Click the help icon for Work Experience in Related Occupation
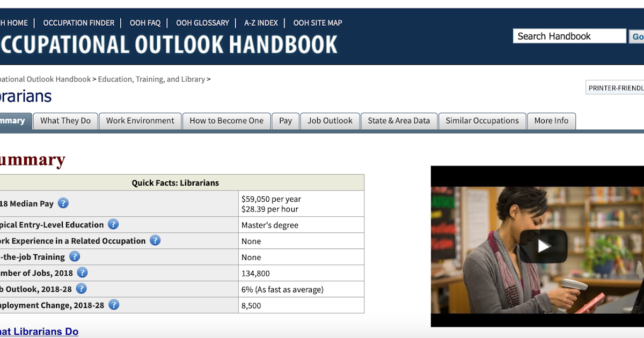 (x=155, y=240)
